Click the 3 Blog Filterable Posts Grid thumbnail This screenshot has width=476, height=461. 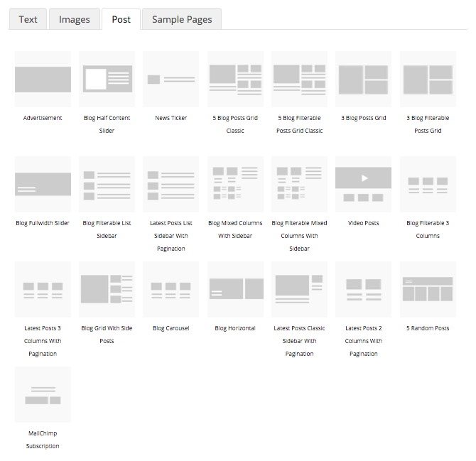[x=428, y=79]
